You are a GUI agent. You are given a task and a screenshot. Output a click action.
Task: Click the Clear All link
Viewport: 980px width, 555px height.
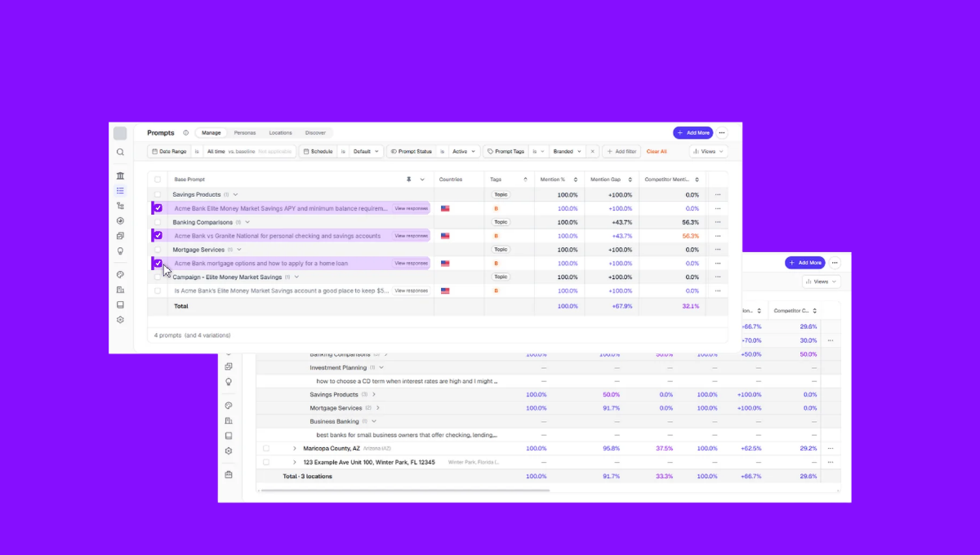click(657, 152)
